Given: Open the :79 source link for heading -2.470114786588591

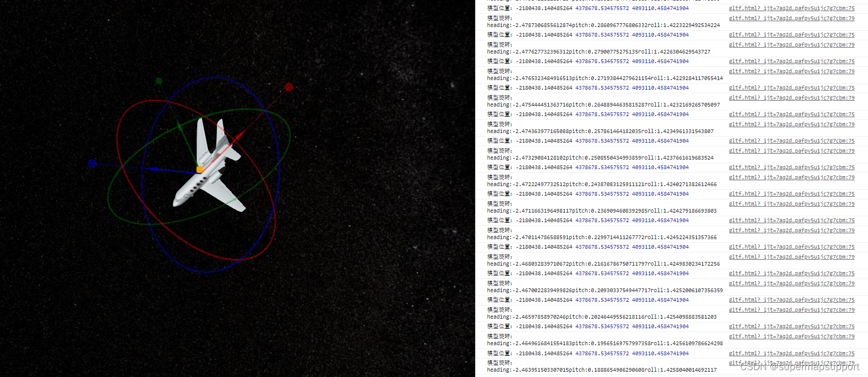Looking at the screenshot, I should click(x=791, y=230).
